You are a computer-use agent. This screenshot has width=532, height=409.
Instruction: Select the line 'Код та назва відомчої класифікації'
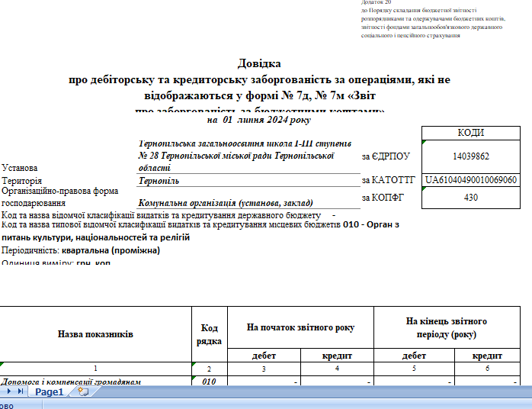click(161, 215)
